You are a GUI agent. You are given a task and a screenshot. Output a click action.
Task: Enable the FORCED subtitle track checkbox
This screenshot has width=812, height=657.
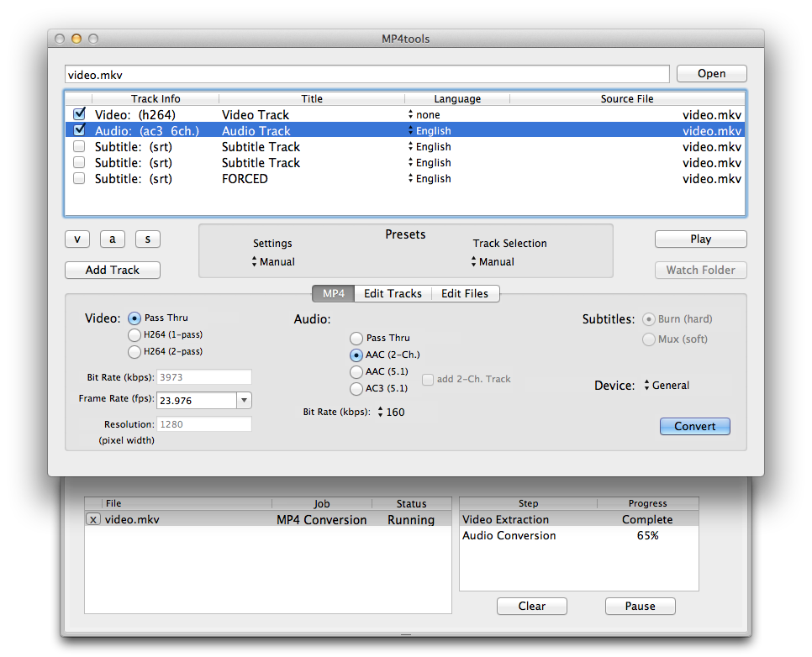80,178
